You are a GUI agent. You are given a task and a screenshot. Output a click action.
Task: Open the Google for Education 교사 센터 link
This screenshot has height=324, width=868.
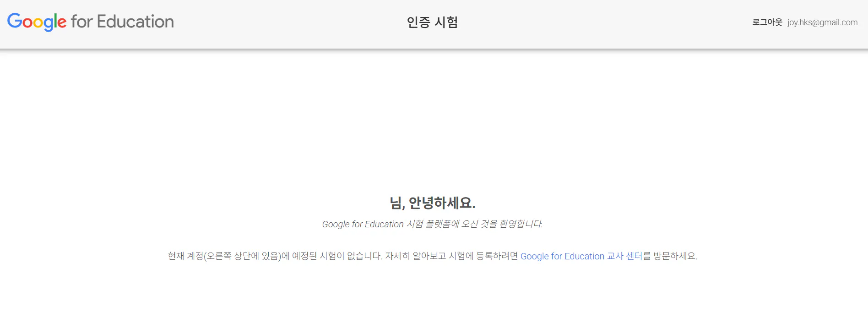click(581, 256)
